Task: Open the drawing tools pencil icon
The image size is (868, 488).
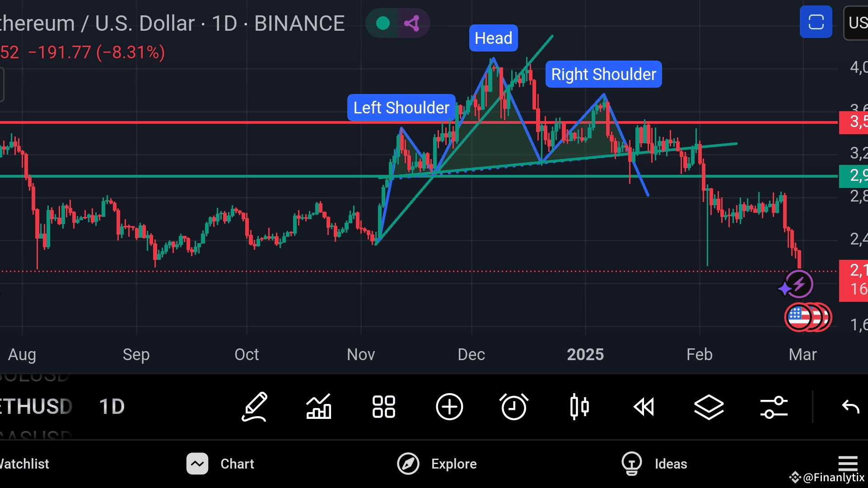Action: tap(255, 407)
